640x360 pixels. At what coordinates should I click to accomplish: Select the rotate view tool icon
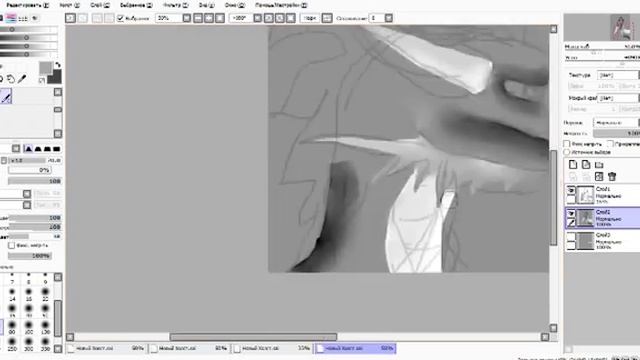pos(11,79)
